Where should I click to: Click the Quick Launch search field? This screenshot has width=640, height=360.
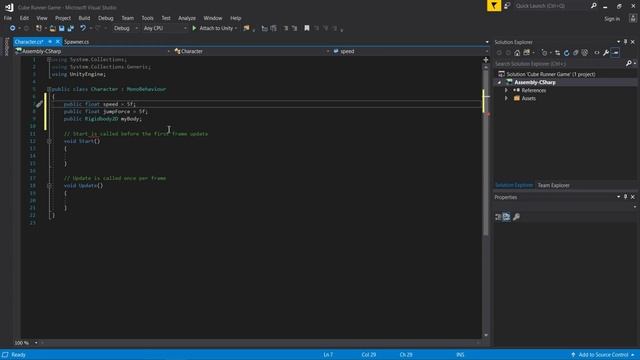(x=551, y=6)
